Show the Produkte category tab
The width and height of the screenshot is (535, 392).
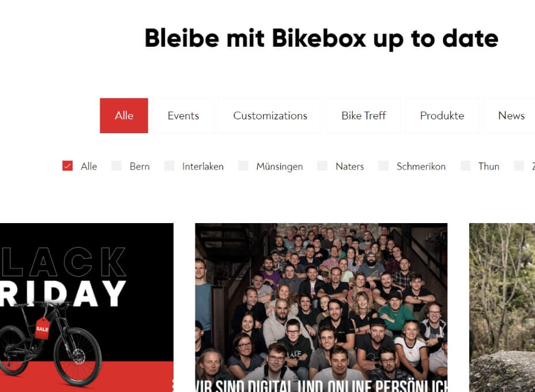coord(442,116)
